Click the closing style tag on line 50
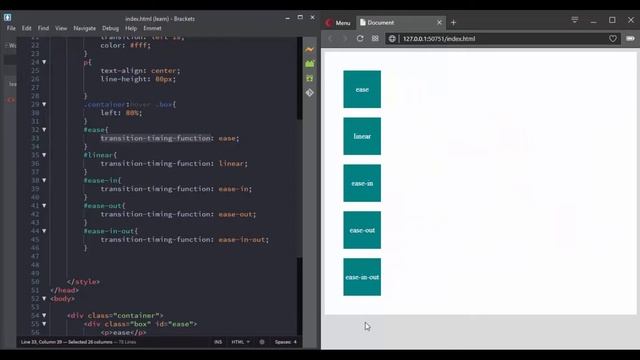 [83, 282]
